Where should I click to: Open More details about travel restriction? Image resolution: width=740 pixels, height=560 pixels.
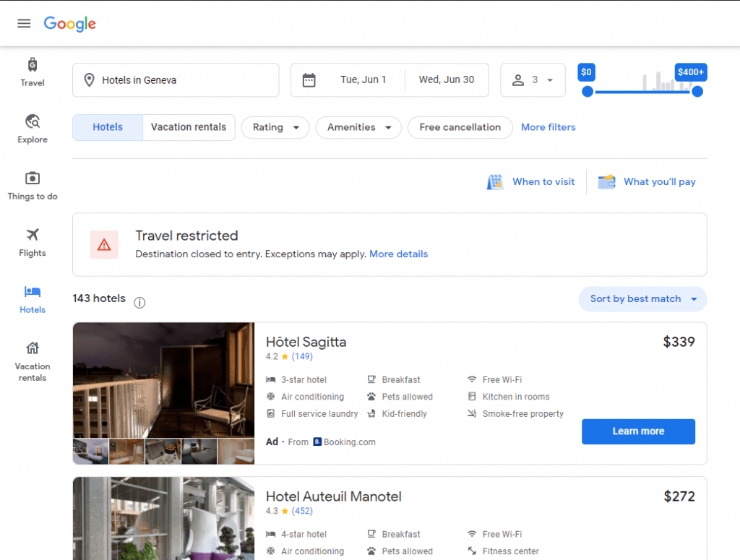tap(399, 254)
